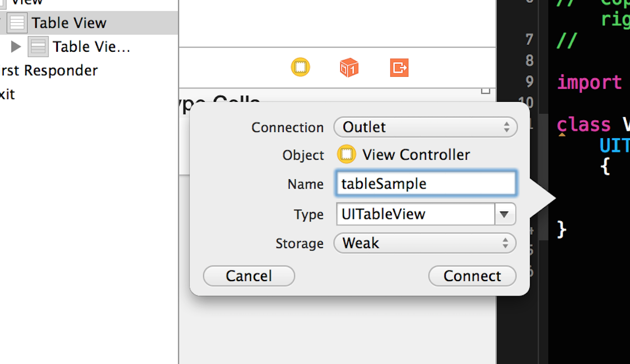
Task: Click line number 7 in the gutter
Action: [529, 40]
